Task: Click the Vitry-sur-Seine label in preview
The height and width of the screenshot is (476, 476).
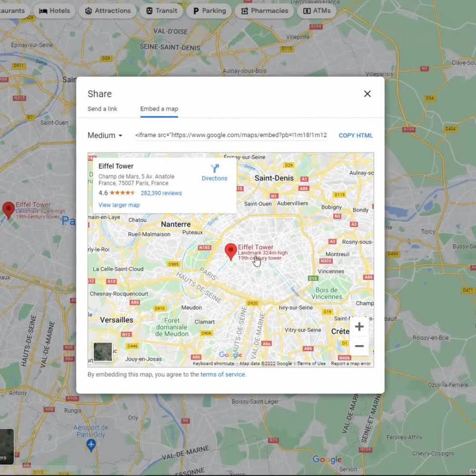Action: coord(303,330)
